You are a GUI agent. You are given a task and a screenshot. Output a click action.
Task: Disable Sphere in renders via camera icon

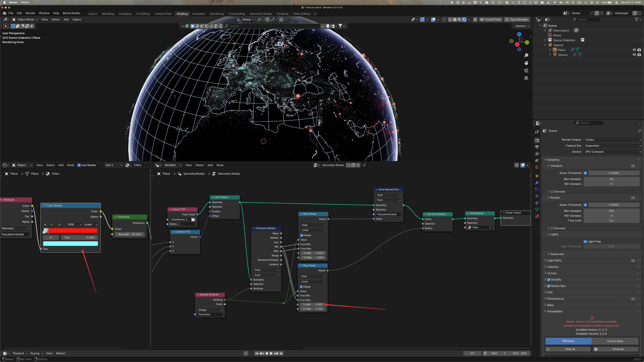pos(639,55)
